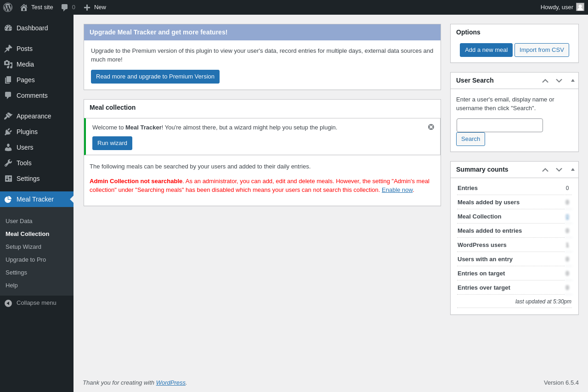Viewport: 588px width, 392px height.
Task: Open Pages menu item
Action: click(37, 80)
